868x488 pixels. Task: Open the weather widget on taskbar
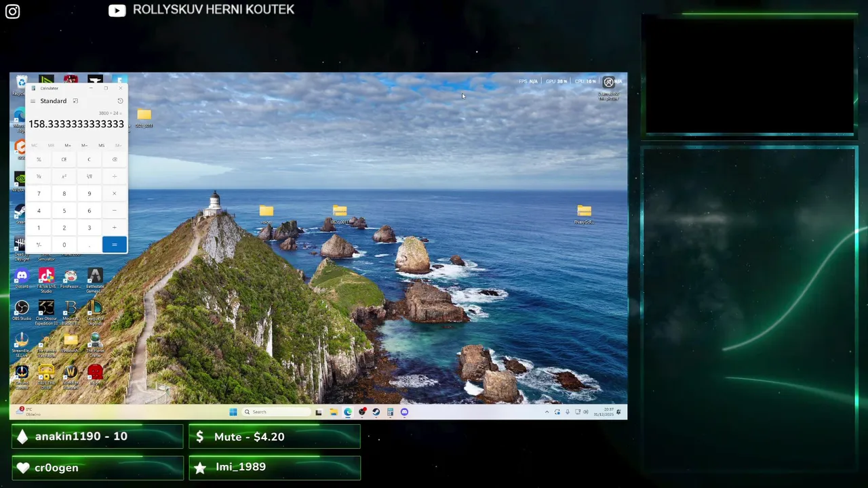click(x=27, y=411)
